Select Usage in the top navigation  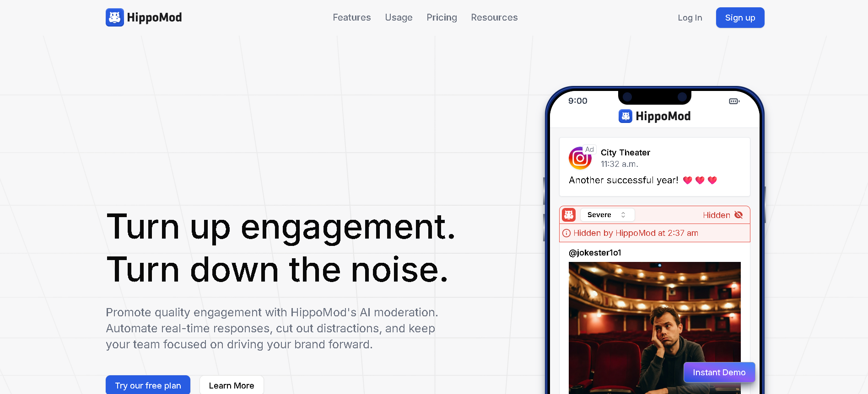(399, 17)
